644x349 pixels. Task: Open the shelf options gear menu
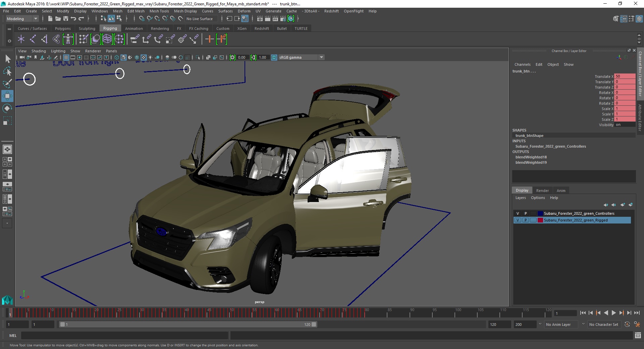pos(9,41)
